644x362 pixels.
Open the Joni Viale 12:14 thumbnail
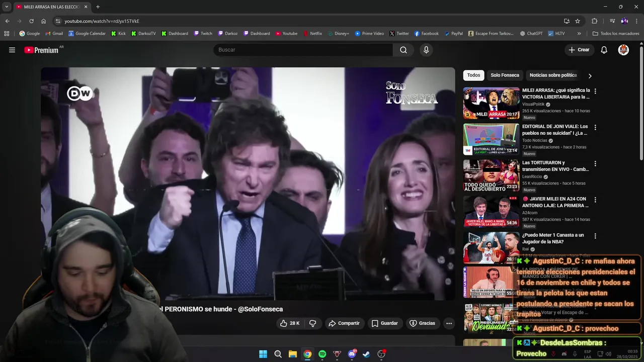tap(491, 139)
